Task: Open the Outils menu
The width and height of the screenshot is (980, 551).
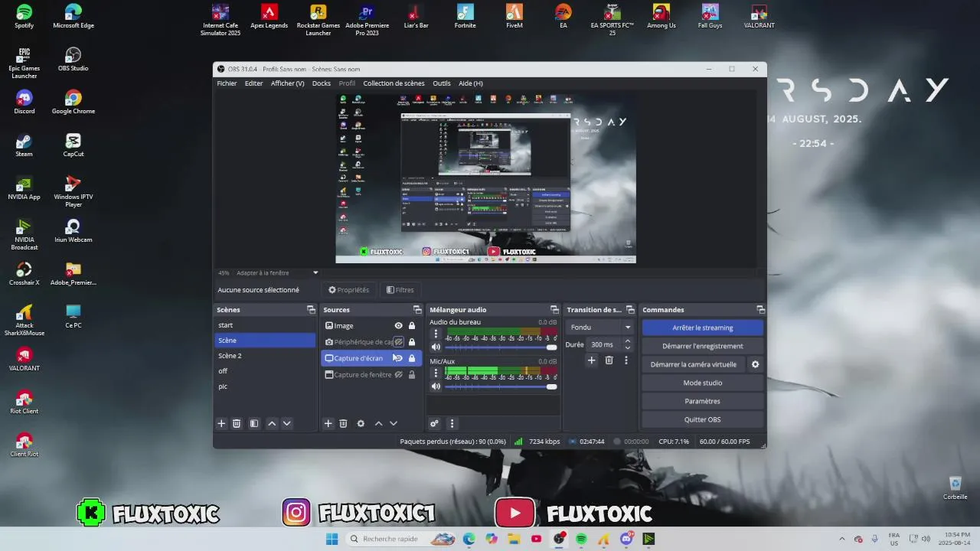Action: [x=442, y=83]
